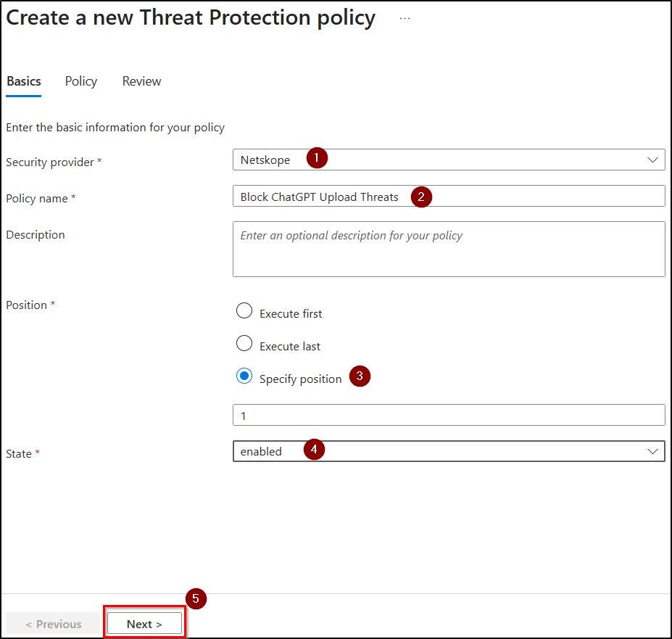Click the position number input box
The image size is (672, 639).
click(x=448, y=416)
